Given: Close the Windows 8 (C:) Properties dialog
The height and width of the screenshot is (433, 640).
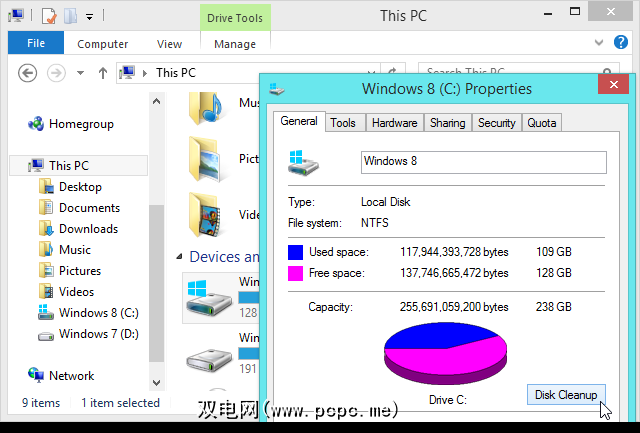Looking at the screenshot, I should coord(613,84).
